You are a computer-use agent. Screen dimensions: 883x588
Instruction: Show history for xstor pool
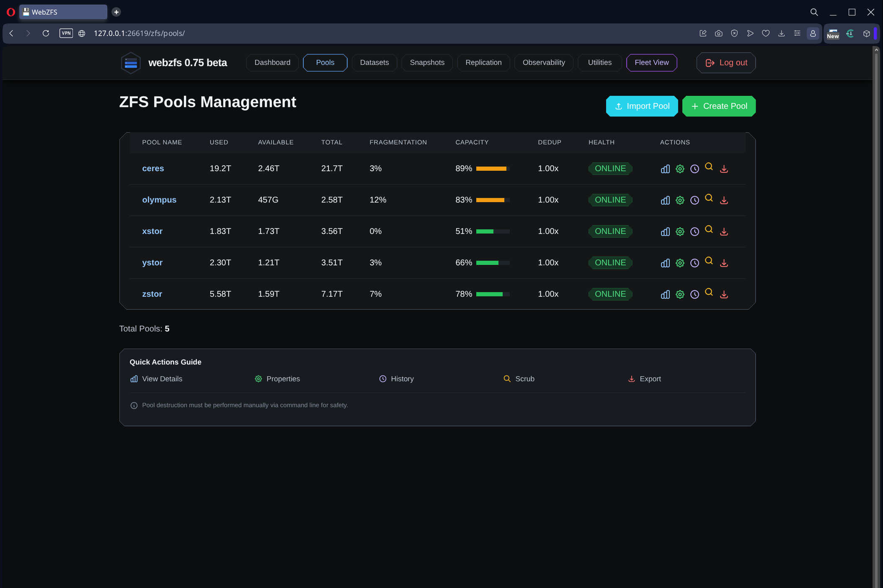click(x=694, y=231)
